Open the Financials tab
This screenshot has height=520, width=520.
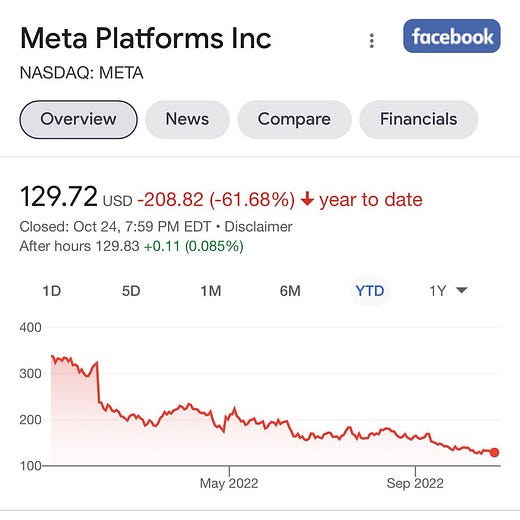coord(418,119)
